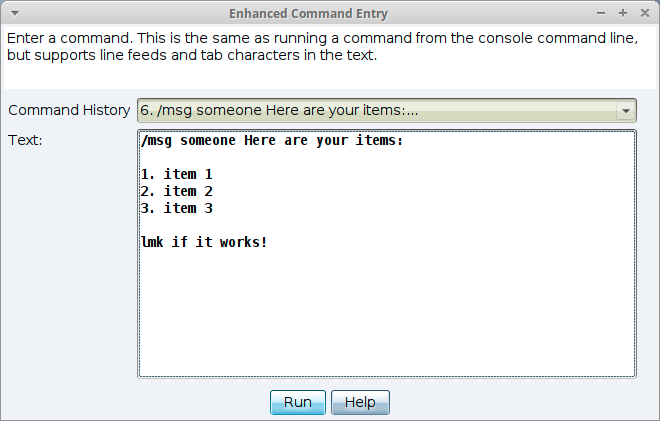The width and height of the screenshot is (660, 421).
Task: Close the Enhanced Command Entry dialog
Action: [x=643, y=14]
